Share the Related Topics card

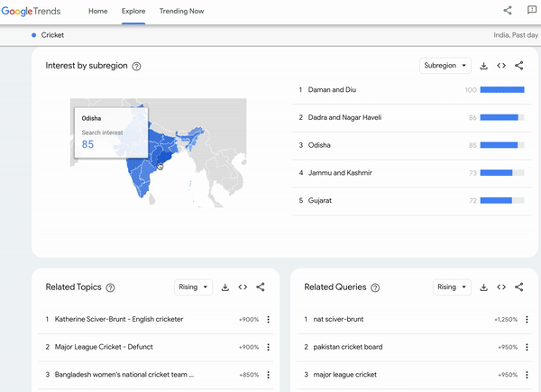tap(261, 287)
